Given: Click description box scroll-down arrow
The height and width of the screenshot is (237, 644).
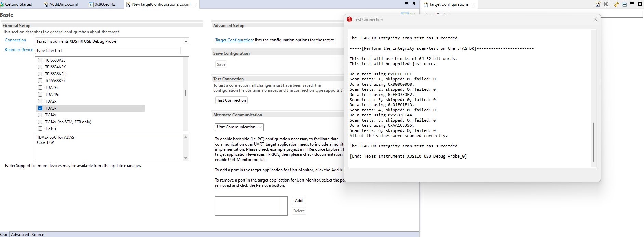Looking at the screenshot, I should (186, 158).
